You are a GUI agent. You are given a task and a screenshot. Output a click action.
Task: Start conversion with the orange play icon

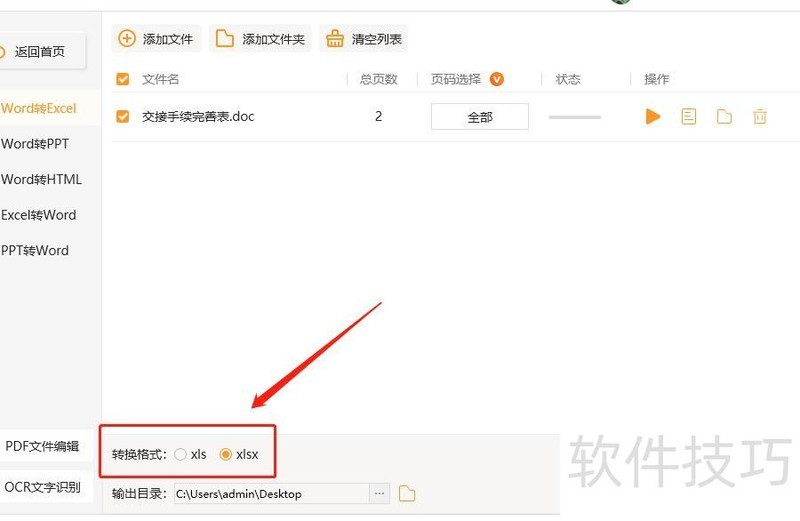point(653,116)
